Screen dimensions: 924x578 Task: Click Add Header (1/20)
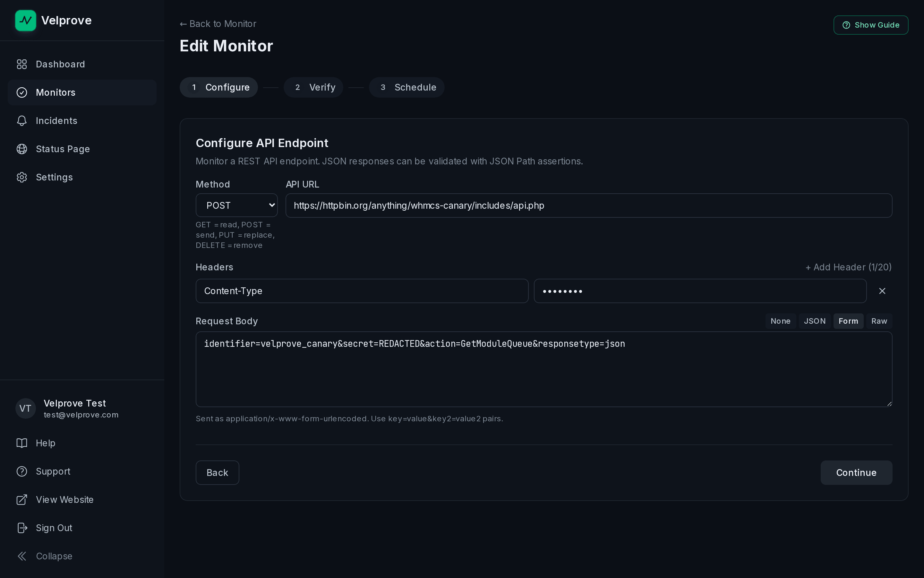(848, 267)
